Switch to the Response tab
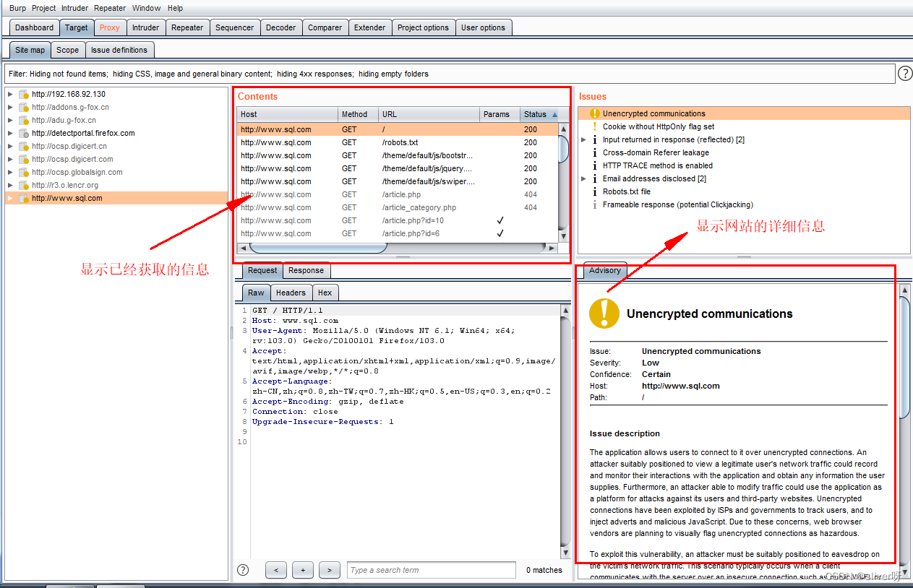913x588 pixels. (307, 270)
